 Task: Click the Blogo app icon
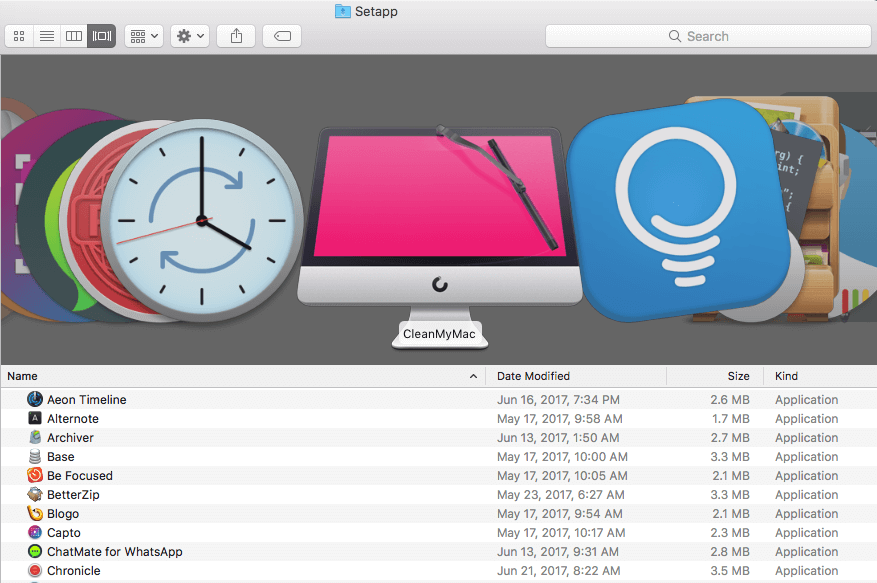(x=35, y=513)
